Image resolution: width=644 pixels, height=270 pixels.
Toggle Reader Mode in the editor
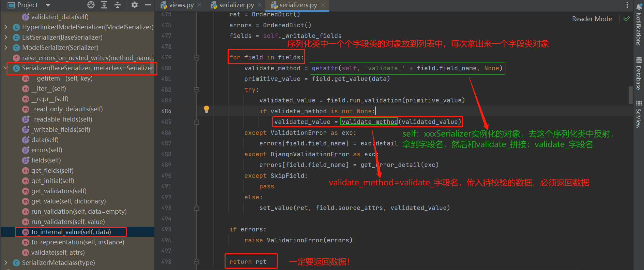point(592,19)
